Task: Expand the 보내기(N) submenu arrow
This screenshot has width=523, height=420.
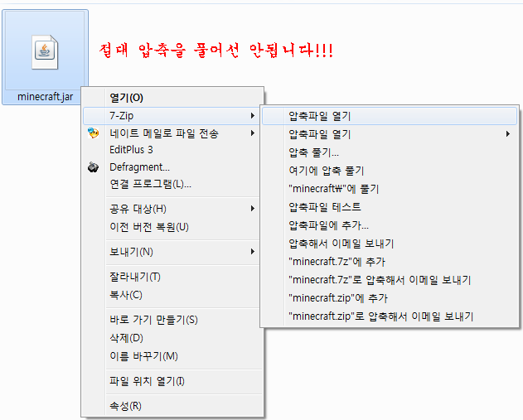Action: (253, 252)
